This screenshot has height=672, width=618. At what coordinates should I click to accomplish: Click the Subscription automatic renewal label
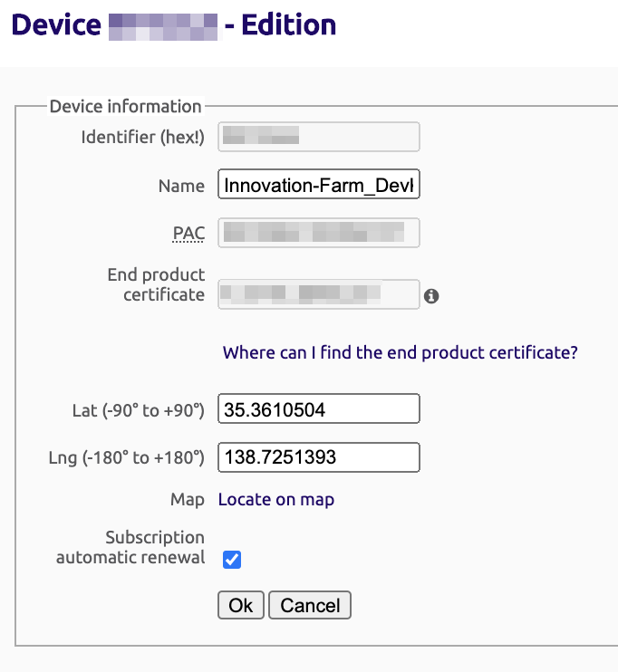pyautogui.click(x=130, y=547)
